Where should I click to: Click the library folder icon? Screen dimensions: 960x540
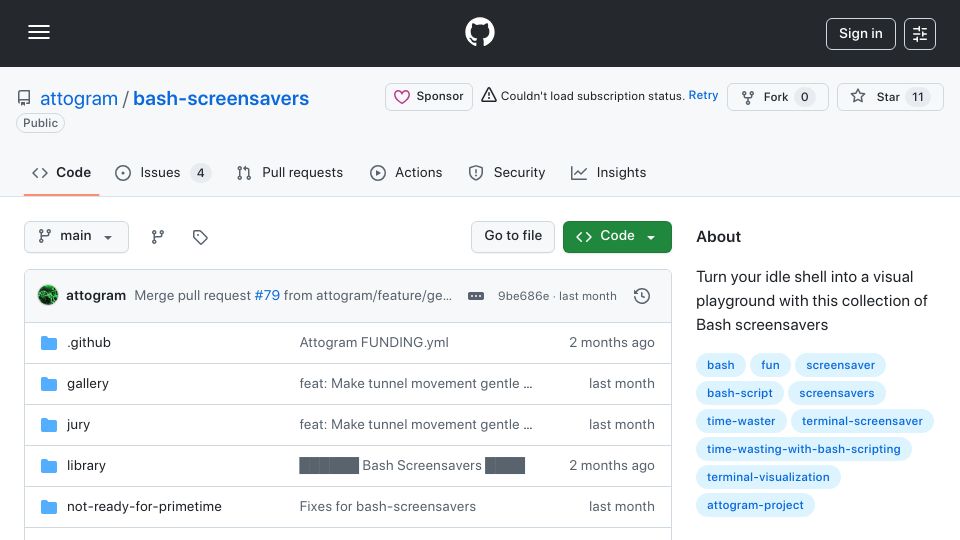tap(48, 466)
